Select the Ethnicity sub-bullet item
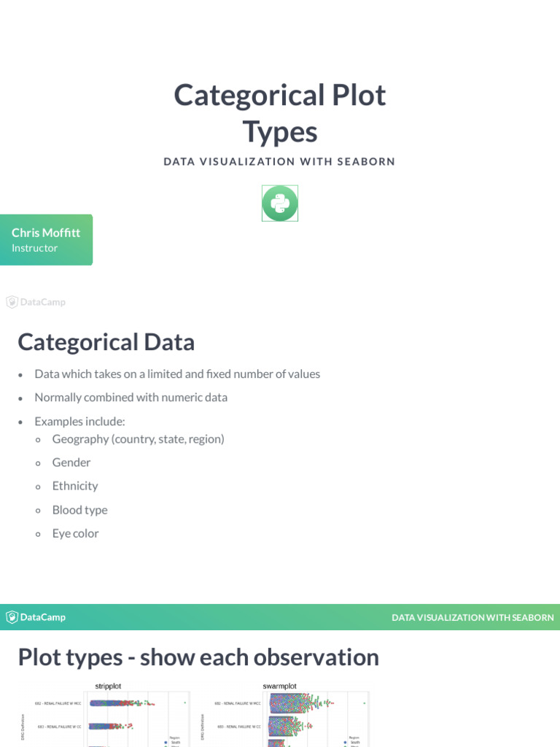Screen dimensions: 560x747 point(75,486)
